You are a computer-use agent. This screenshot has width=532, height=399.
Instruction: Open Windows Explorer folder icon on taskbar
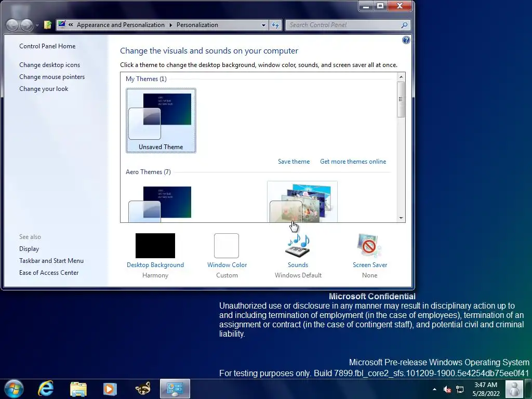pyautogui.click(x=78, y=389)
